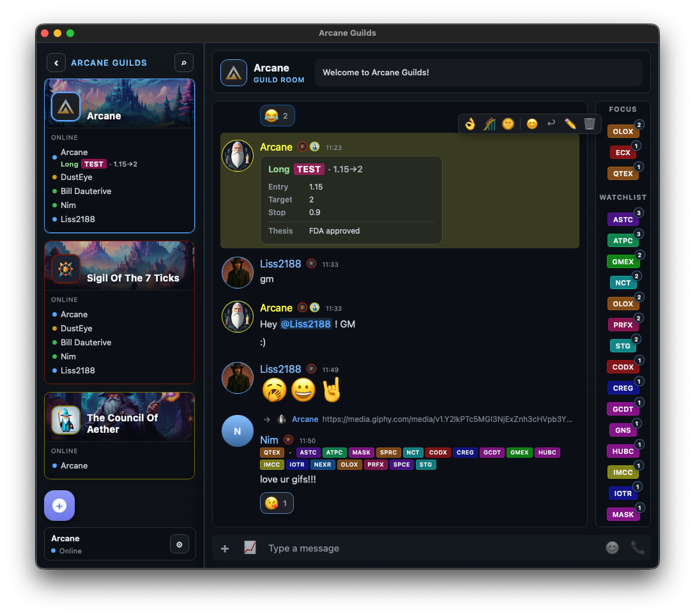Open HUBC from the Watchlist

623,451
